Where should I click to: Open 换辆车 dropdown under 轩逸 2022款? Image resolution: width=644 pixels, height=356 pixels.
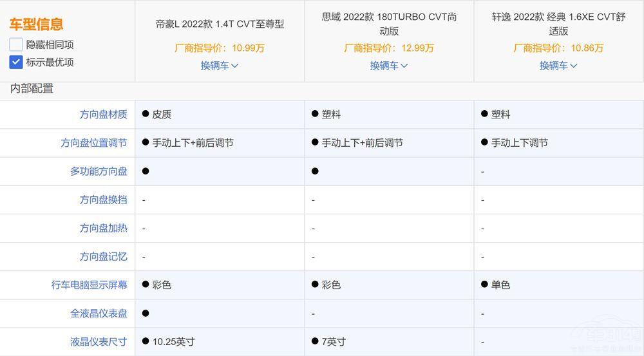coord(558,65)
